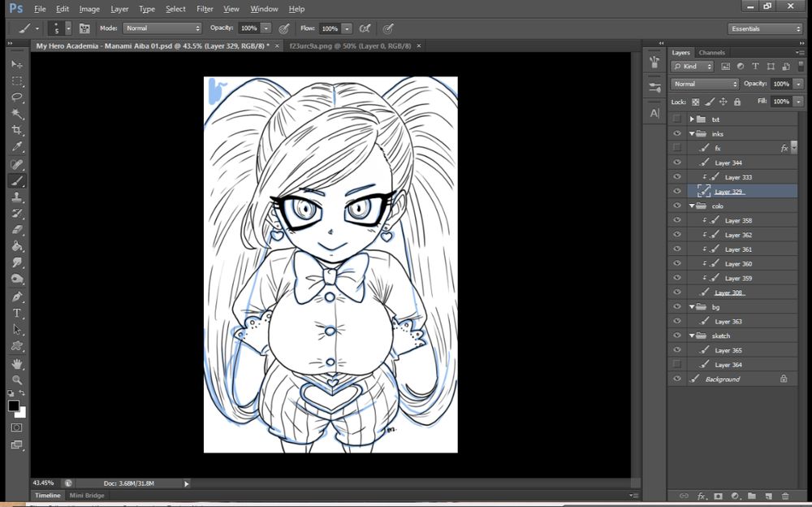
Task: Select the Pen tool
Action: point(17,297)
